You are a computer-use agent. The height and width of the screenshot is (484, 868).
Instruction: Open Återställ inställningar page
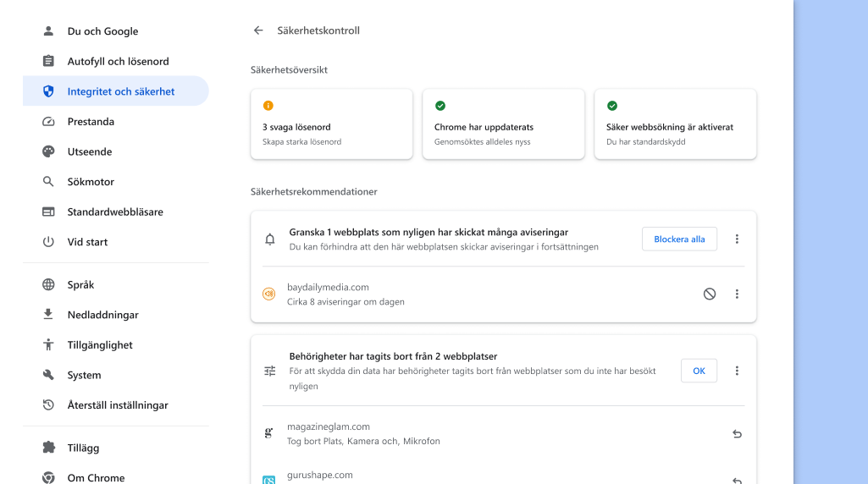(116, 405)
